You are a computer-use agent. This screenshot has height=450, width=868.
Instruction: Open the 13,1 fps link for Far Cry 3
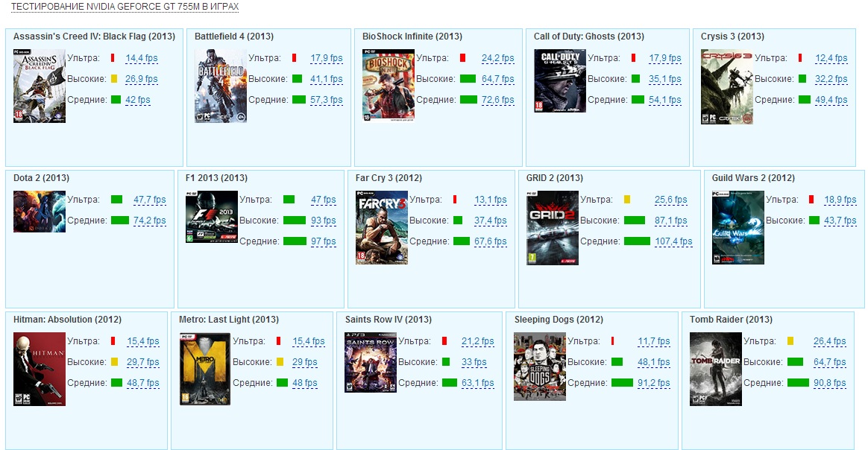pos(491,200)
